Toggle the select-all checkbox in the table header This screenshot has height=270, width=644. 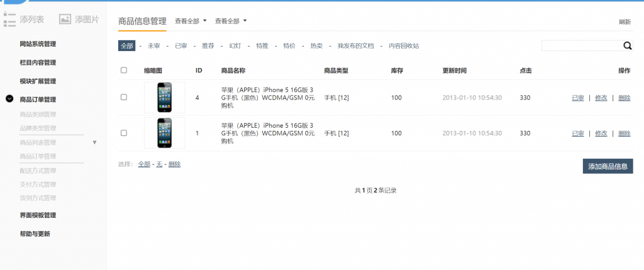coord(124,70)
